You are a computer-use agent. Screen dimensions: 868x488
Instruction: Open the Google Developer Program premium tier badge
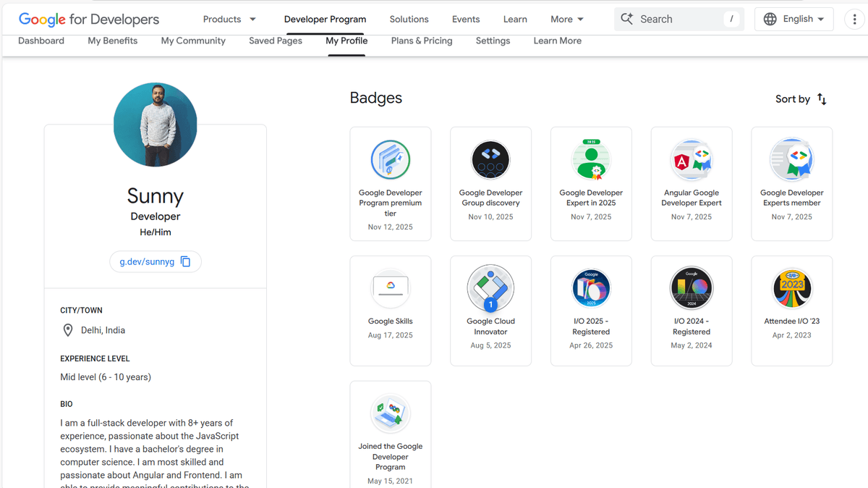[x=391, y=184]
